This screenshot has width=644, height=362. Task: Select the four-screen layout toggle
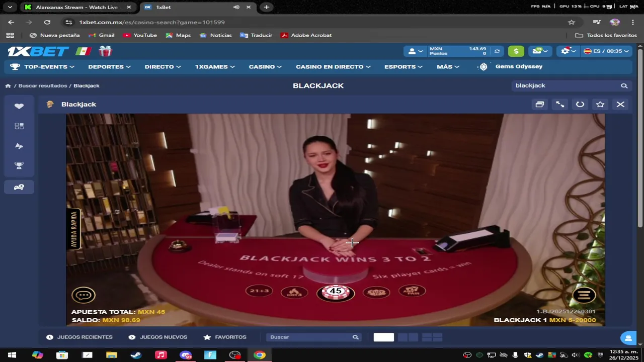pos(432,337)
